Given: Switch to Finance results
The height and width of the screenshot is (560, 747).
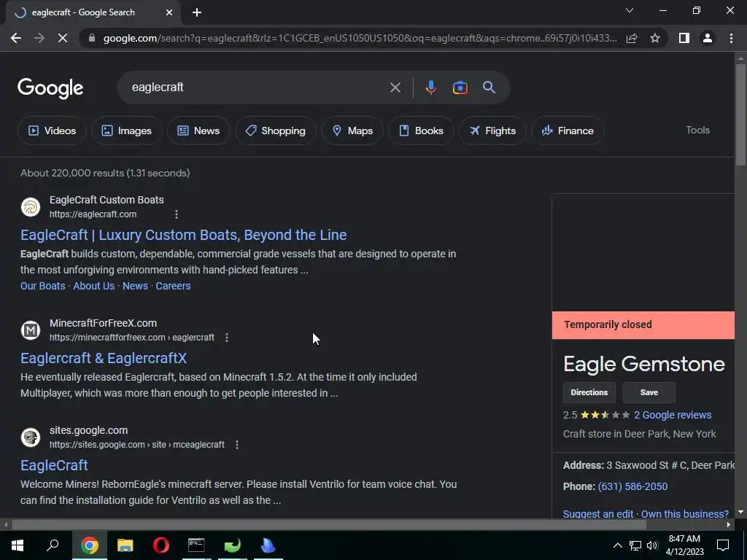Looking at the screenshot, I should coord(568,131).
